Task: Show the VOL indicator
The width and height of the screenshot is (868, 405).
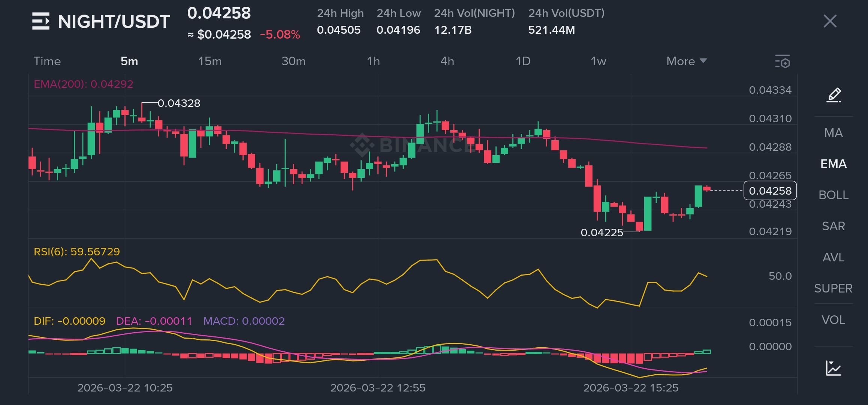Action: (833, 320)
